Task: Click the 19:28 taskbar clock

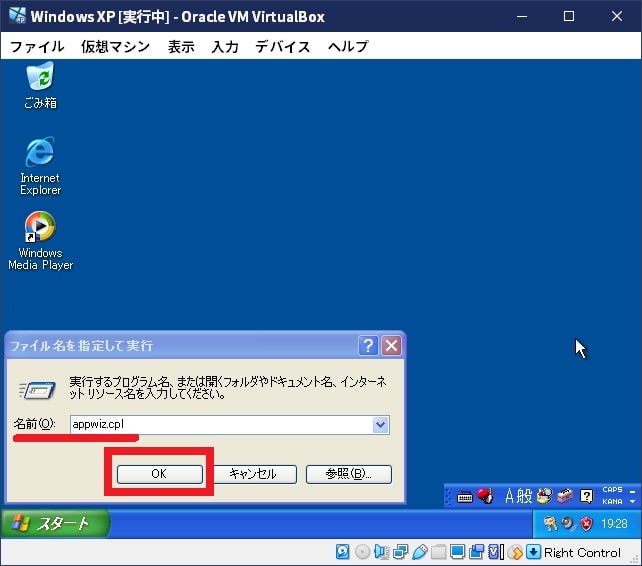Action: coord(614,523)
